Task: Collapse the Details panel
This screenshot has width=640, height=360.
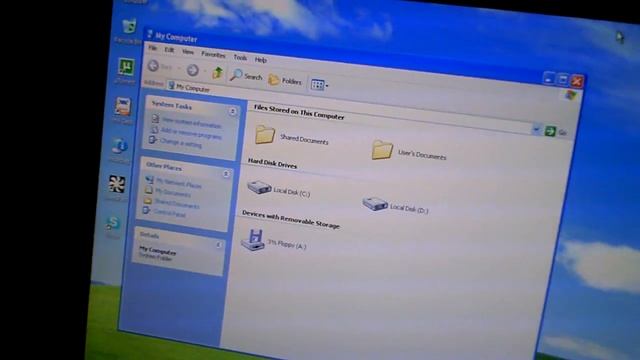Action: click(218, 245)
